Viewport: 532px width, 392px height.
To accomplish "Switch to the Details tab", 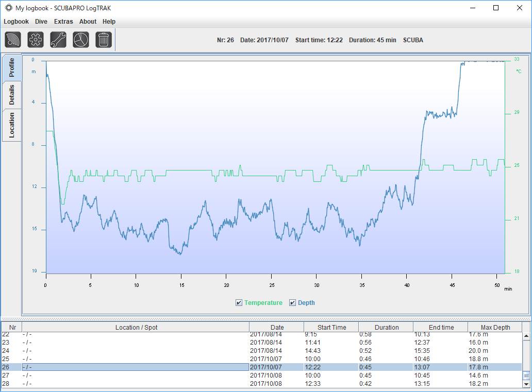I will pos(12,95).
